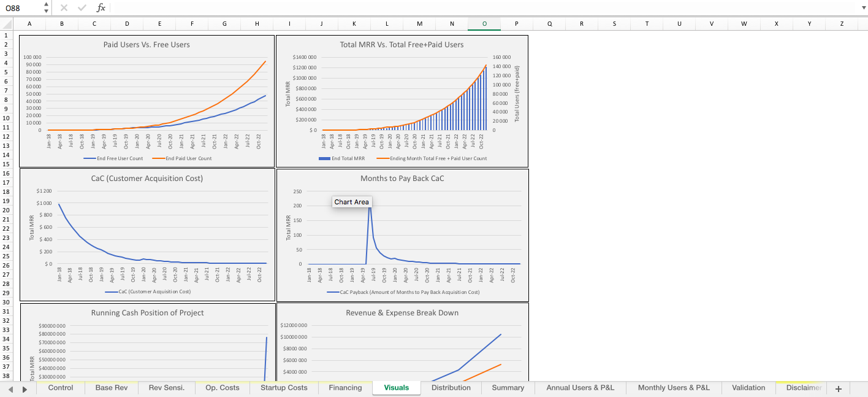Screen dimensions: 868x397
Task: Open the Financing sheet tab
Action: (x=344, y=388)
